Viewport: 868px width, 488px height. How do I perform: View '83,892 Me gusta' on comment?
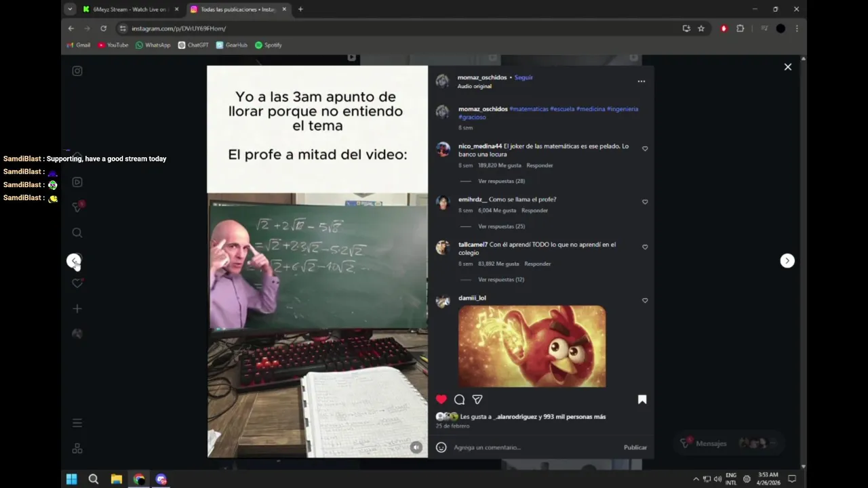tap(498, 264)
